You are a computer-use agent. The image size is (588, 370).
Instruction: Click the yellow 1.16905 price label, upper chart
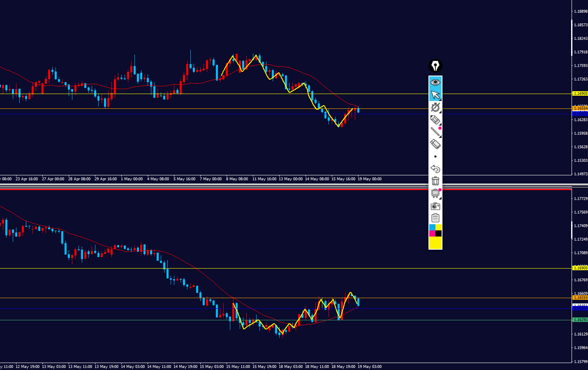point(580,94)
